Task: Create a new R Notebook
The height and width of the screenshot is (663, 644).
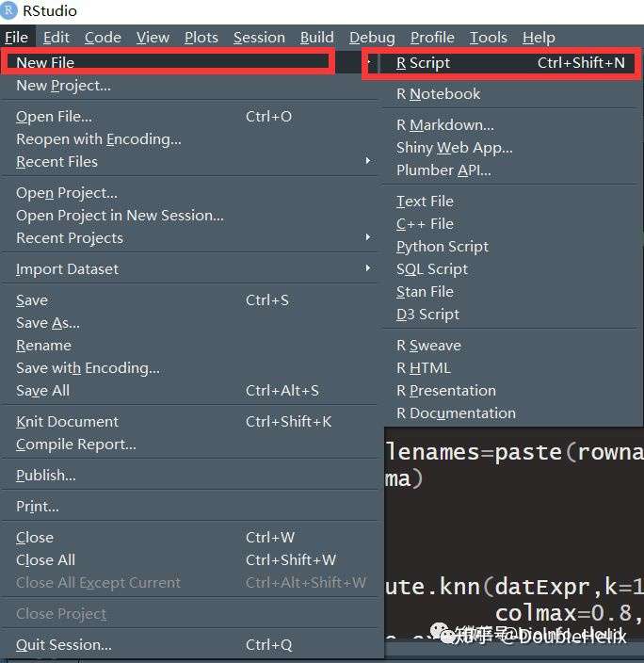Action: click(511, 94)
